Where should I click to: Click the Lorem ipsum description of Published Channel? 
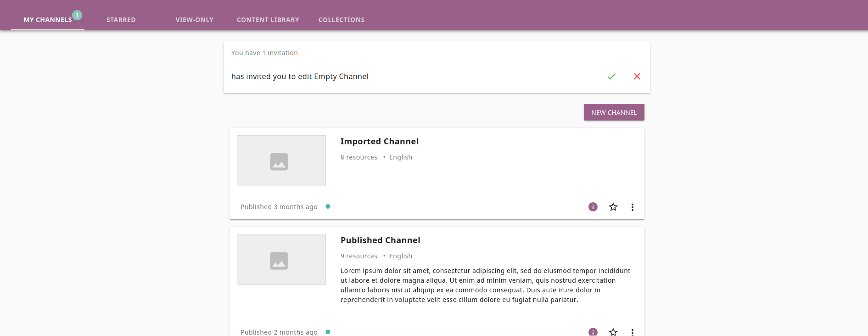point(486,285)
